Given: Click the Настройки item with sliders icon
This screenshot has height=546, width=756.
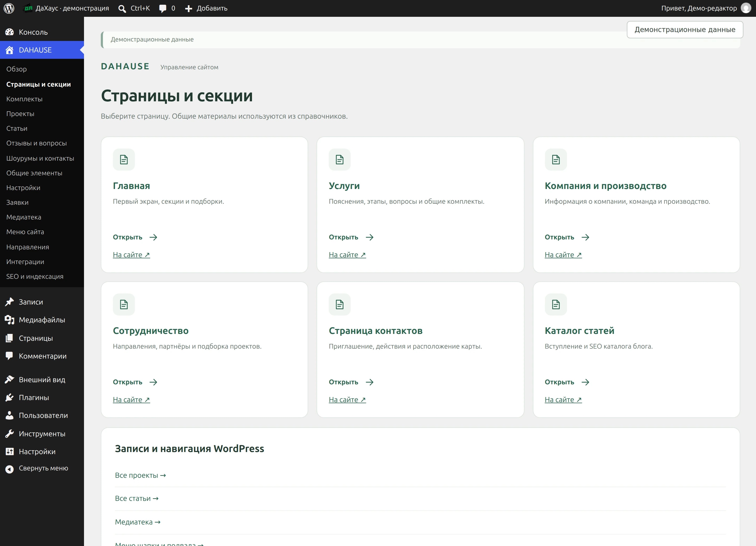Looking at the screenshot, I should 37,452.
